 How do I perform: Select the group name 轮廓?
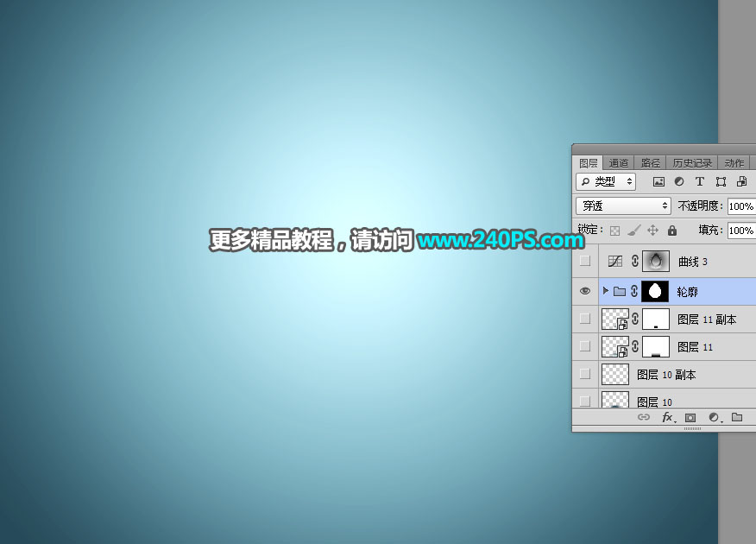point(687,292)
